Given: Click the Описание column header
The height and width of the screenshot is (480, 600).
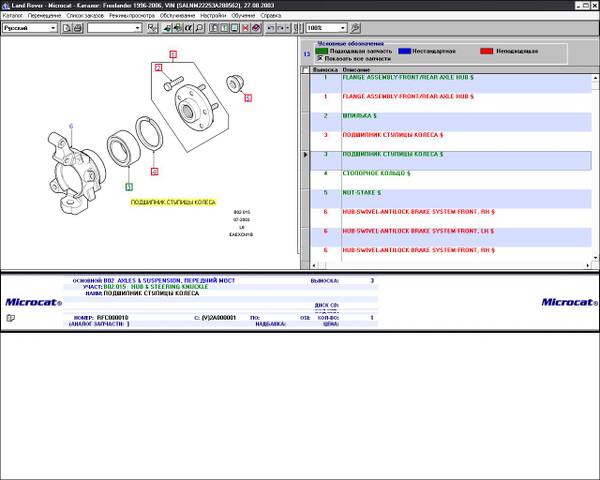Looking at the screenshot, I should click(x=356, y=70).
